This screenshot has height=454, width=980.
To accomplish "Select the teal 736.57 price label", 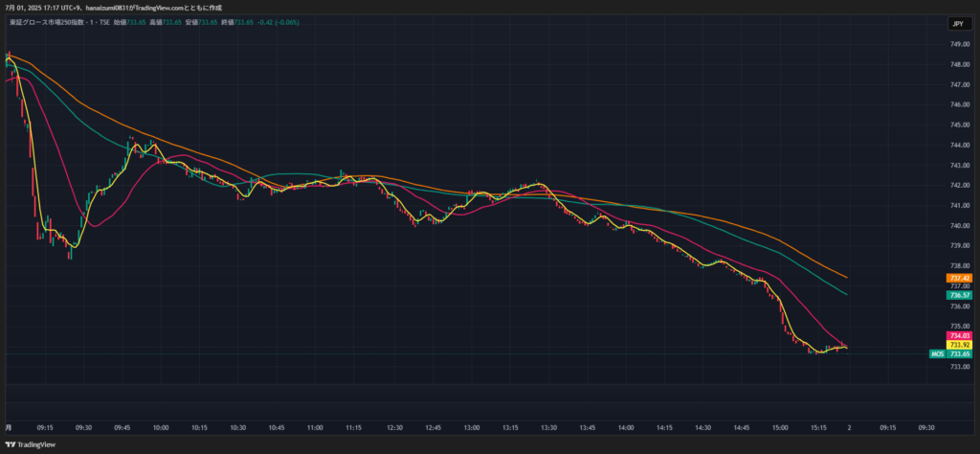I will tap(959, 295).
